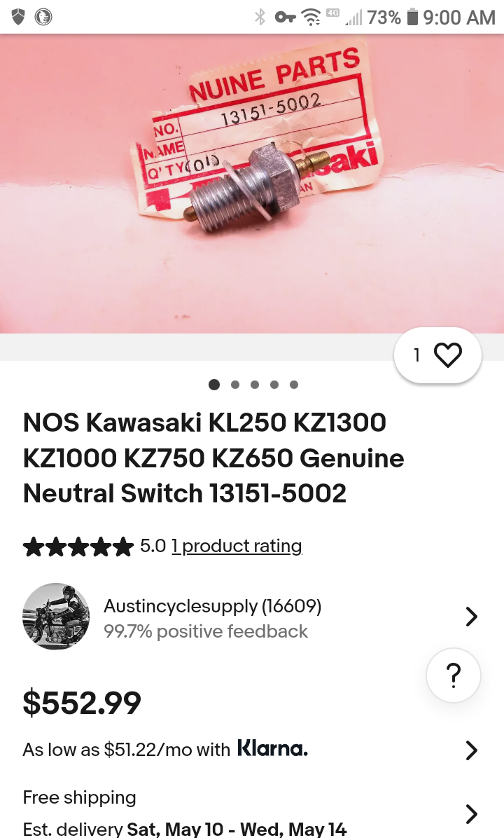The height and width of the screenshot is (838, 504).
Task: Tap the neutral switch product photo
Action: tap(252, 184)
